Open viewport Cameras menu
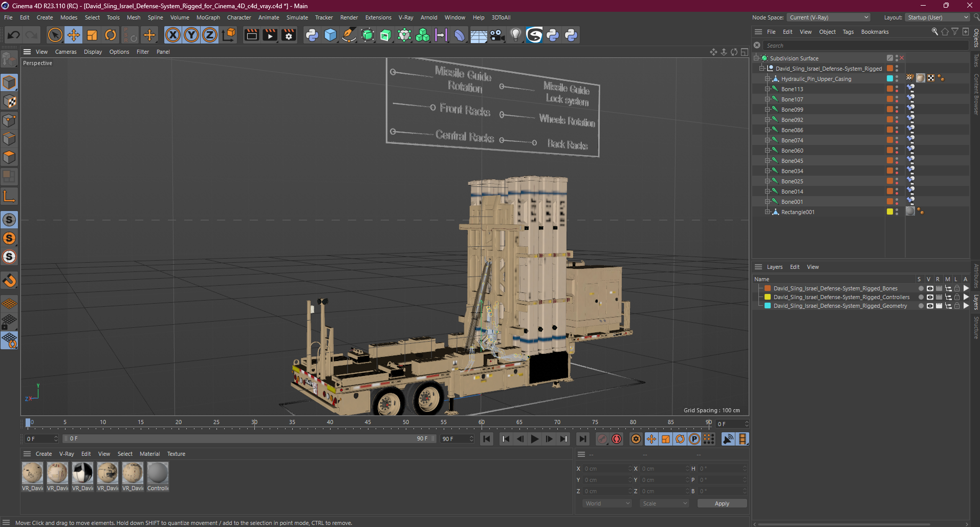 pyautogui.click(x=66, y=52)
